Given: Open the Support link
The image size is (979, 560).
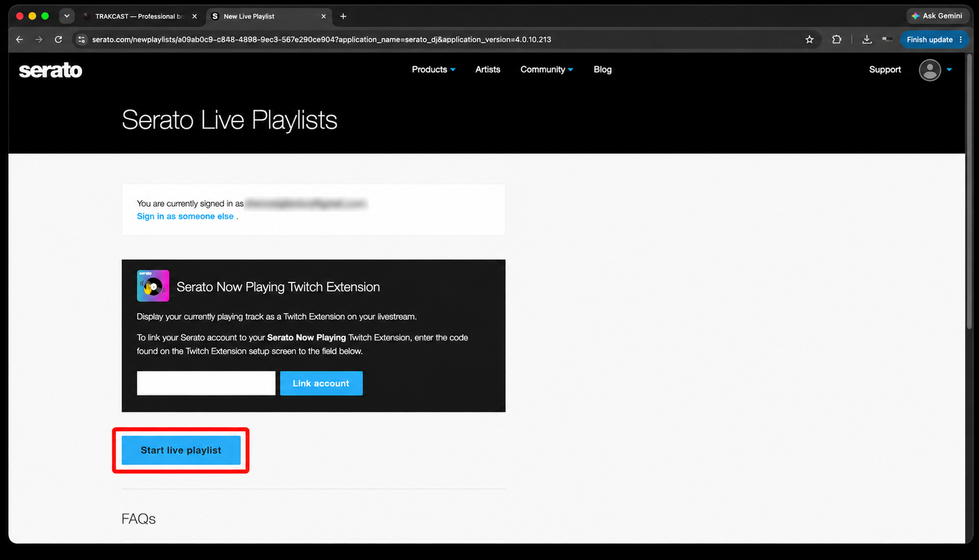Looking at the screenshot, I should (885, 70).
